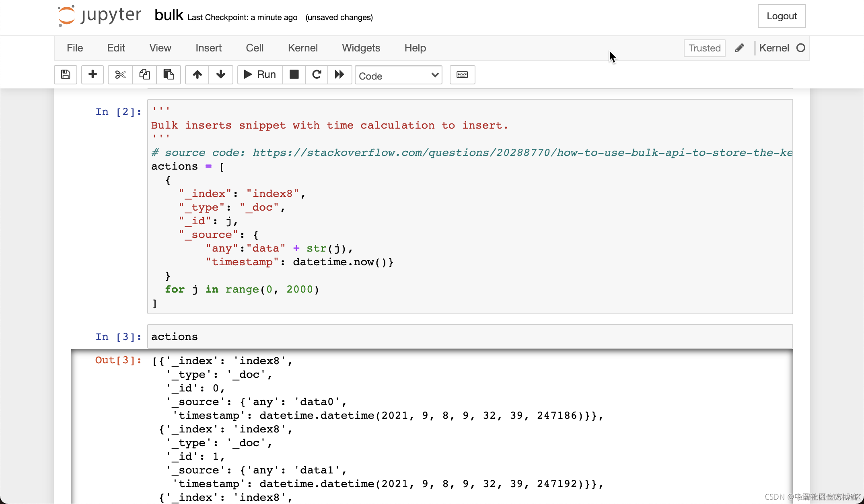This screenshot has height=504, width=864.
Task: Click the Kernel name label at right
Action: 774,48
